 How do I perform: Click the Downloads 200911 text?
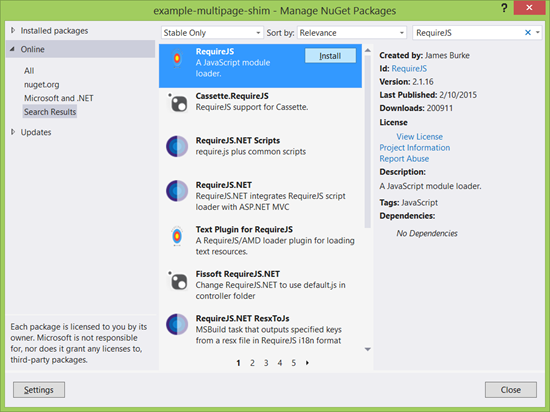tap(416, 108)
